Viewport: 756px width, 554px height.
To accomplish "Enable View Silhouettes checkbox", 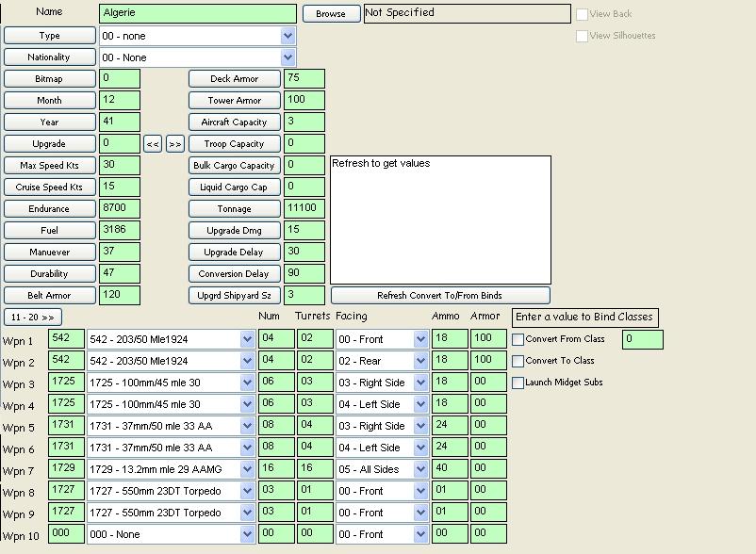I will pyautogui.click(x=582, y=36).
